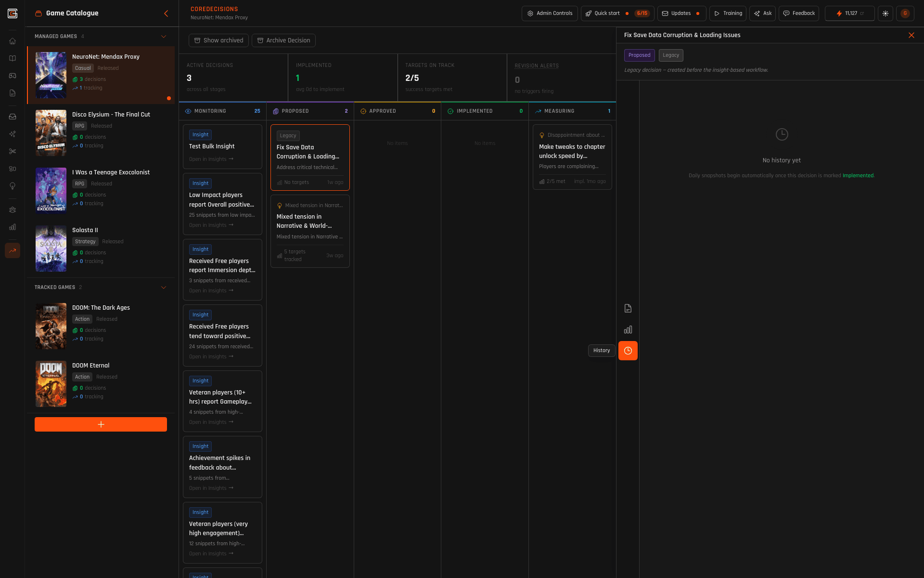Viewport: 924px width, 578px height.
Task: Open the targets bar-chart panel icon
Action: pos(628,329)
